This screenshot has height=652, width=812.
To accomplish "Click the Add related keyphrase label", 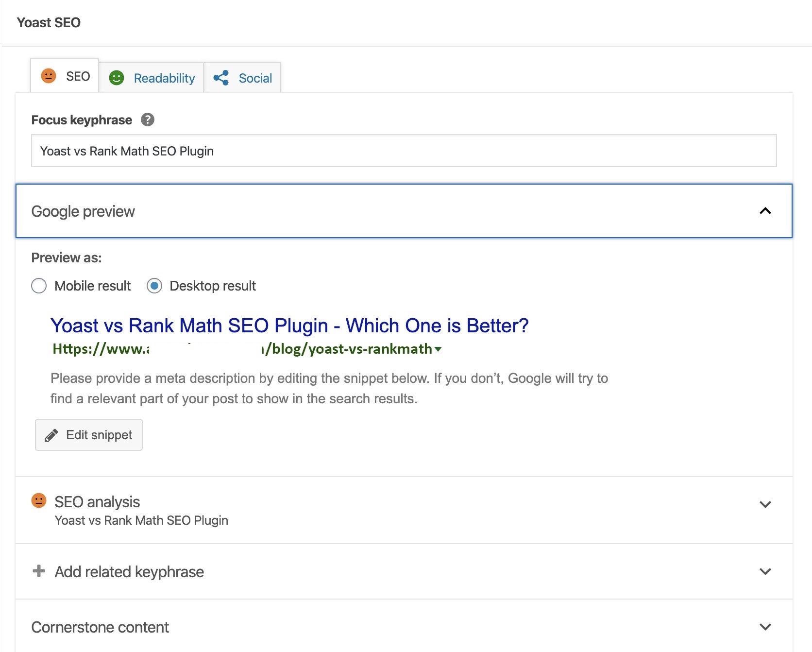I will [x=129, y=572].
